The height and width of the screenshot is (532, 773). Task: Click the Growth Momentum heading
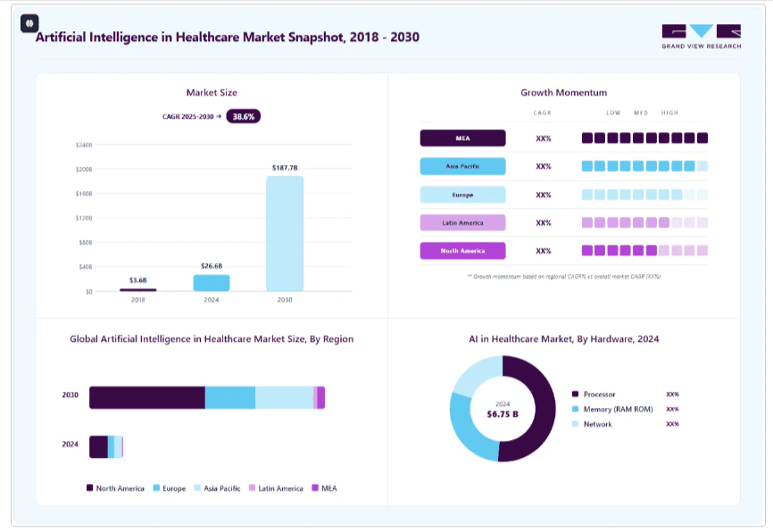[564, 92]
